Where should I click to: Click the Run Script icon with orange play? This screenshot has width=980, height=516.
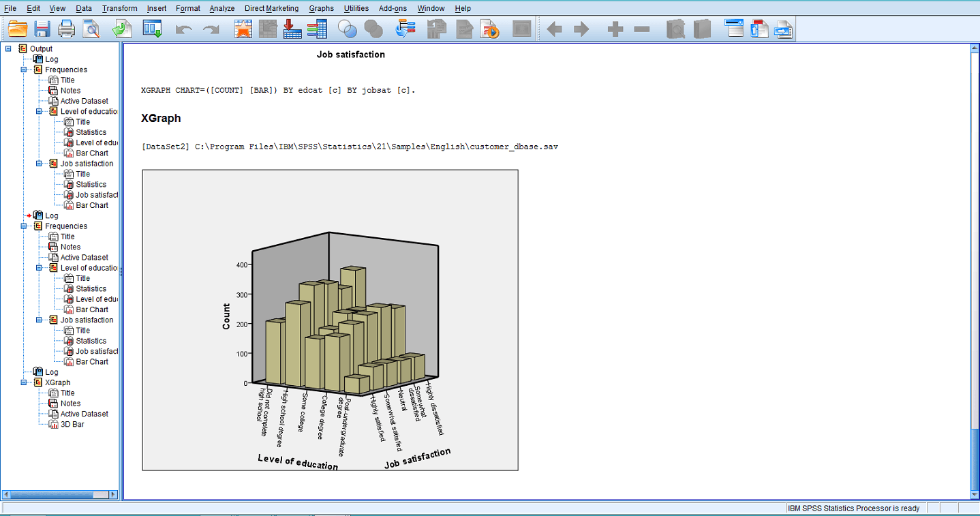(x=490, y=29)
